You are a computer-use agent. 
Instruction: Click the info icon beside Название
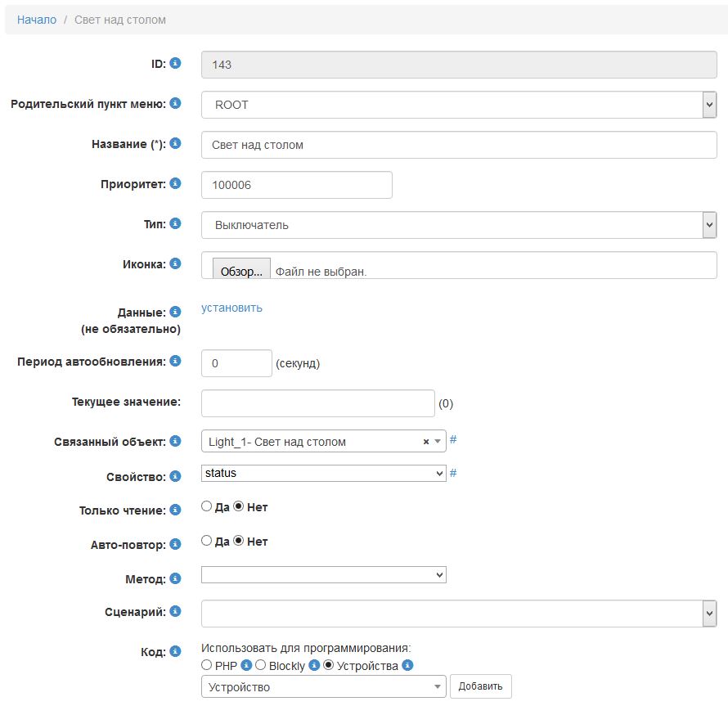(x=176, y=143)
